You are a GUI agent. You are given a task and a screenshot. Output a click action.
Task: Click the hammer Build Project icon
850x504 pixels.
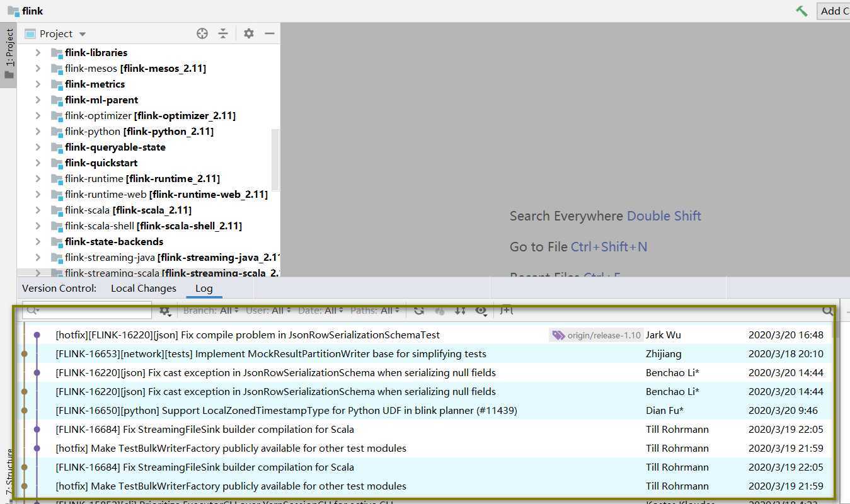tap(801, 11)
